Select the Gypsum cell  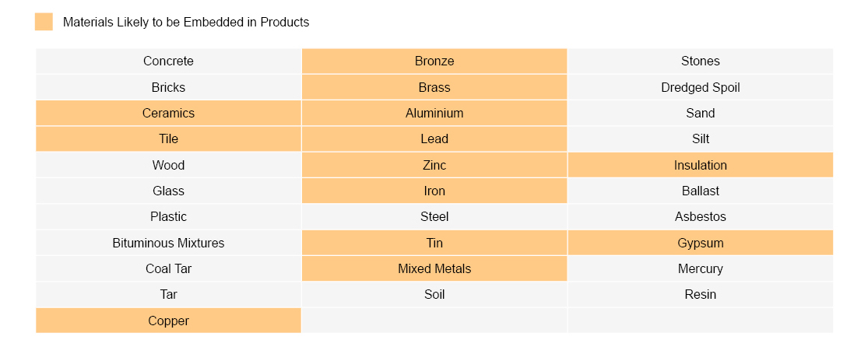pyautogui.click(x=700, y=243)
